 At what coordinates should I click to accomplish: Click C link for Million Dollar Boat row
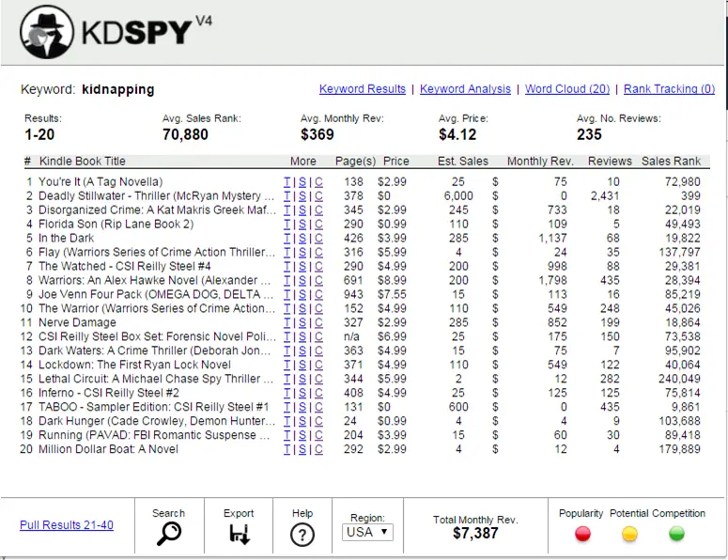[x=318, y=449]
